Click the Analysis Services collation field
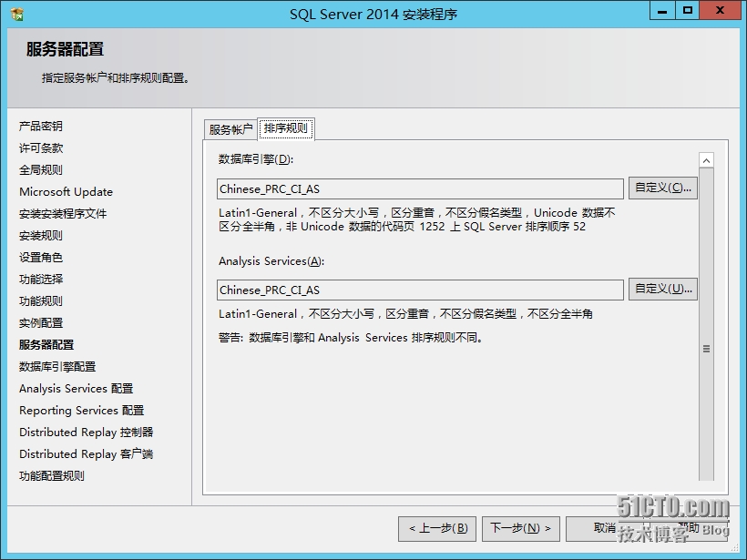Screen dimensions: 747x560 420,290
